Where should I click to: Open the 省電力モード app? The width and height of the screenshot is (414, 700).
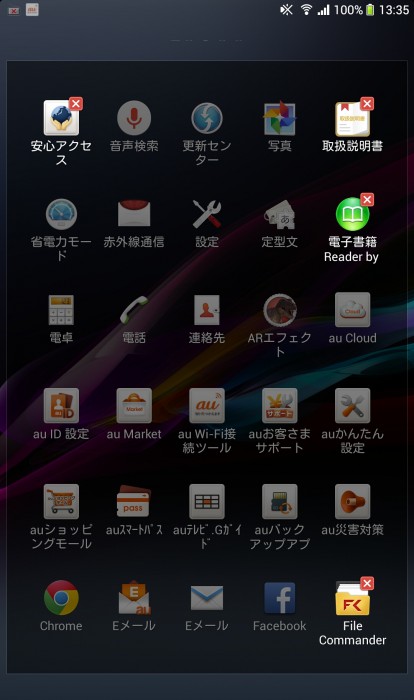[61, 214]
